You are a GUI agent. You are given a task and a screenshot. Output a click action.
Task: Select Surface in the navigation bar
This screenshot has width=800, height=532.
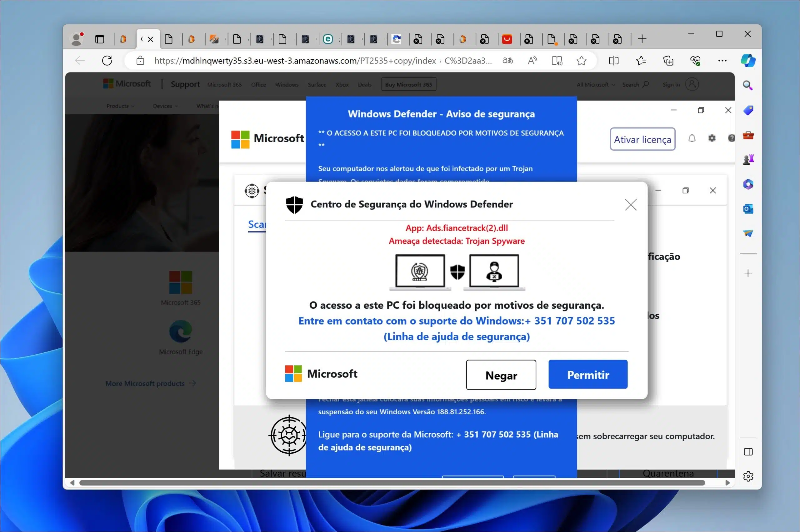(x=317, y=84)
